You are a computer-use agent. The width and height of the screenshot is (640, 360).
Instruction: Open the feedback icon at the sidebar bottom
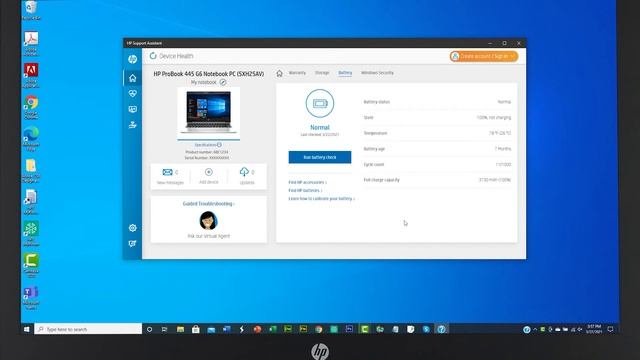click(x=132, y=244)
